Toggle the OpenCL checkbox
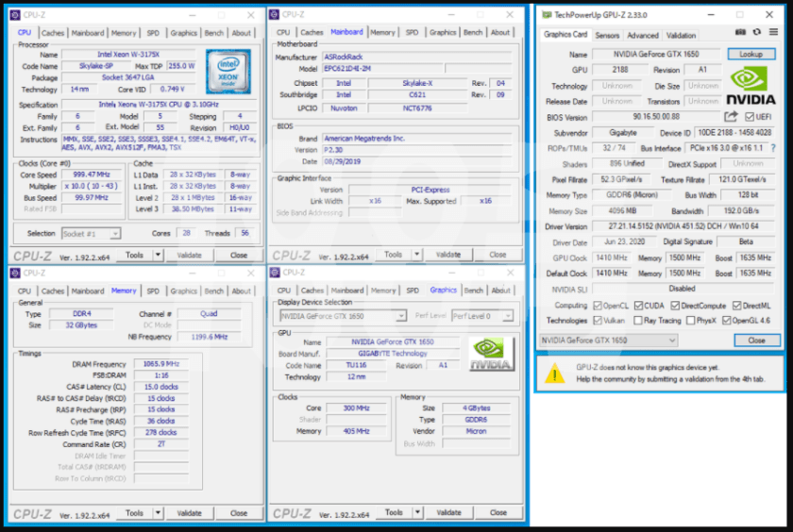 point(598,306)
